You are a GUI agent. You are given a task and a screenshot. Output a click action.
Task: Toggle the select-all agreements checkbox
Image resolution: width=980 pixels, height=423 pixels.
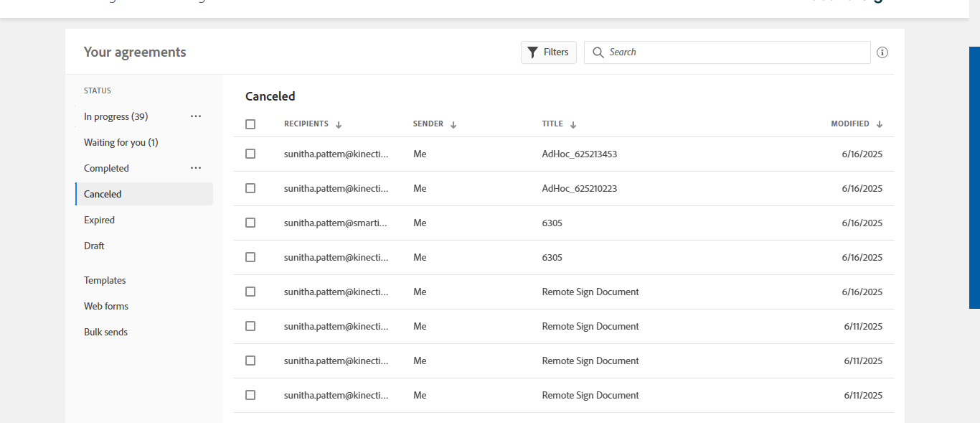[x=250, y=124]
